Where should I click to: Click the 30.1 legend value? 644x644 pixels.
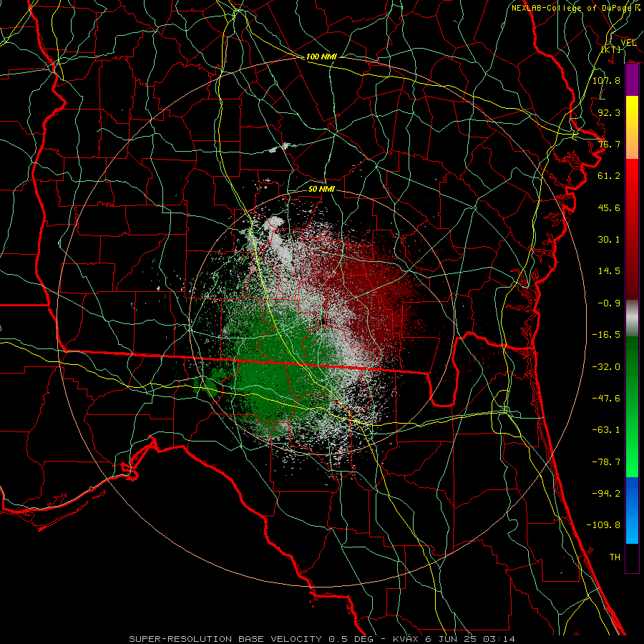tap(609, 240)
